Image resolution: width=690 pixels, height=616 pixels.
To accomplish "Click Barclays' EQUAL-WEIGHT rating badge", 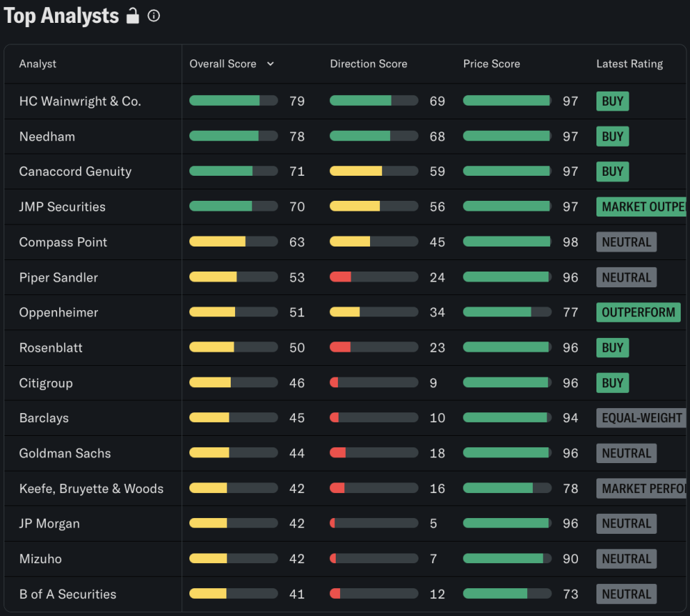I will point(641,418).
